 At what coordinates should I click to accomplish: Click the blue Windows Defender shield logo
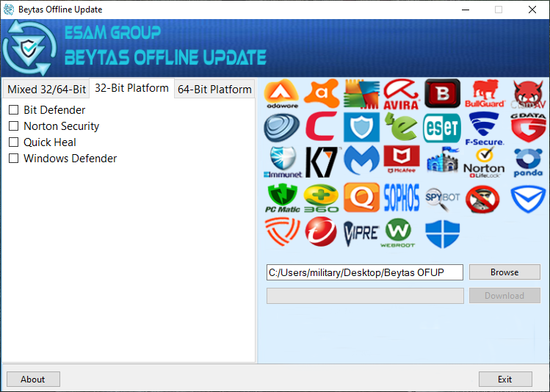coord(442,234)
